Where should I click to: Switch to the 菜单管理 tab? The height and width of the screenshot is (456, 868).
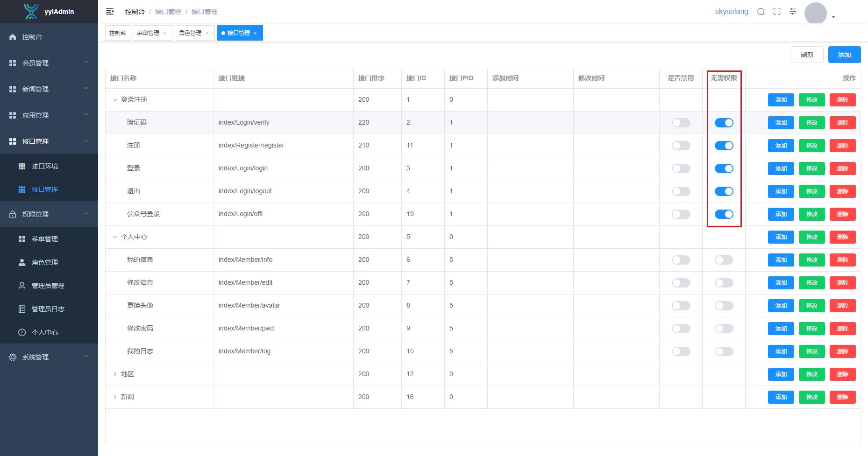pos(148,33)
